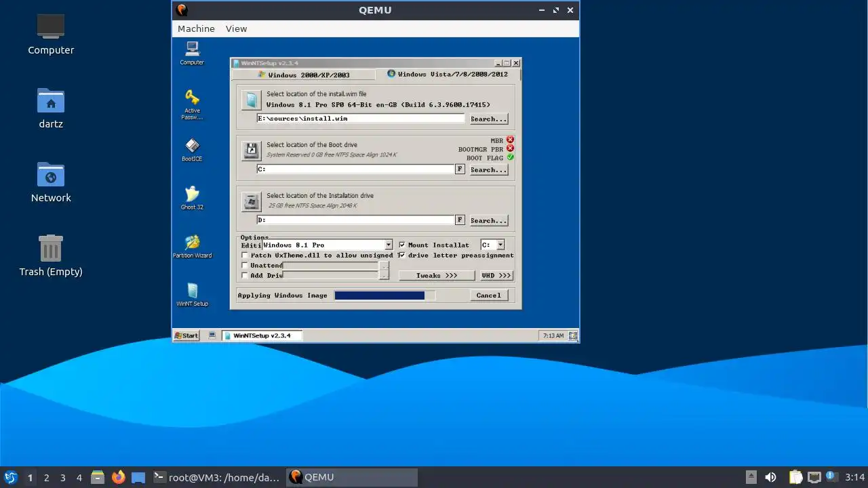868x488 pixels.
Task: Open the QEMU Machine menu
Action: [196, 28]
